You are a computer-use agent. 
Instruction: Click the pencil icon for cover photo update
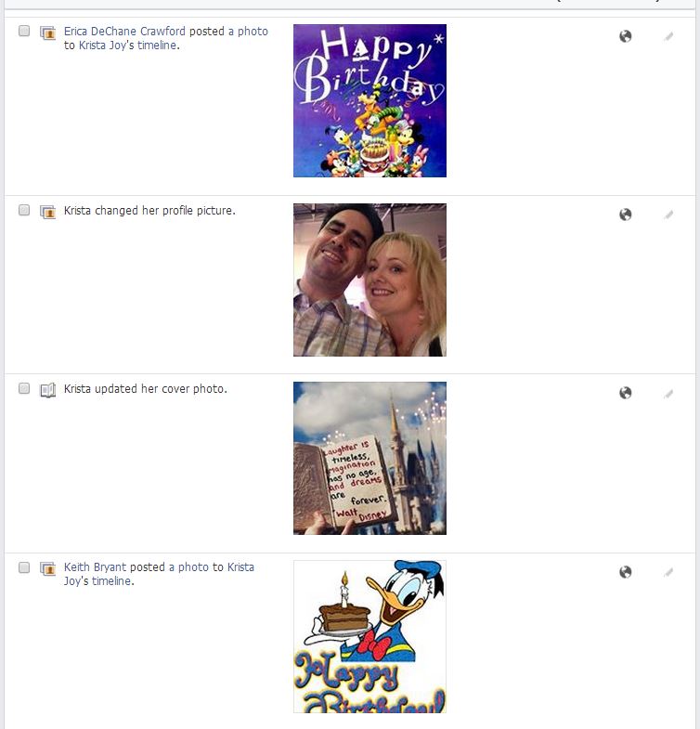point(668,395)
